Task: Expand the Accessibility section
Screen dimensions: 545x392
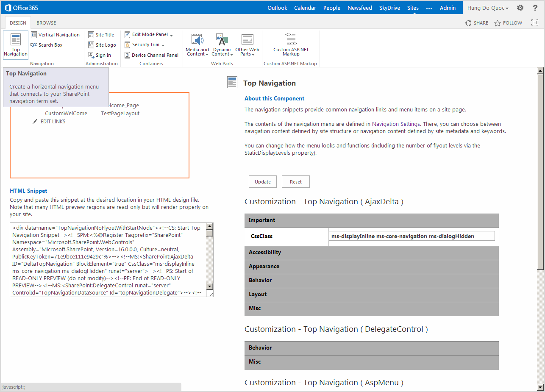Action: point(372,253)
